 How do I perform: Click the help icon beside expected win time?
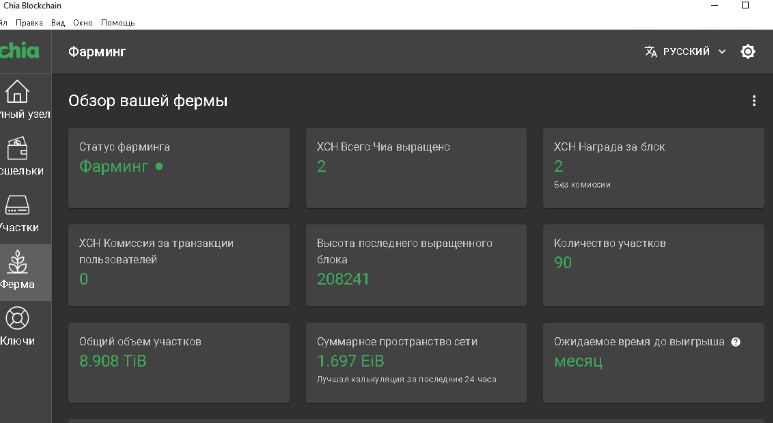(x=736, y=342)
